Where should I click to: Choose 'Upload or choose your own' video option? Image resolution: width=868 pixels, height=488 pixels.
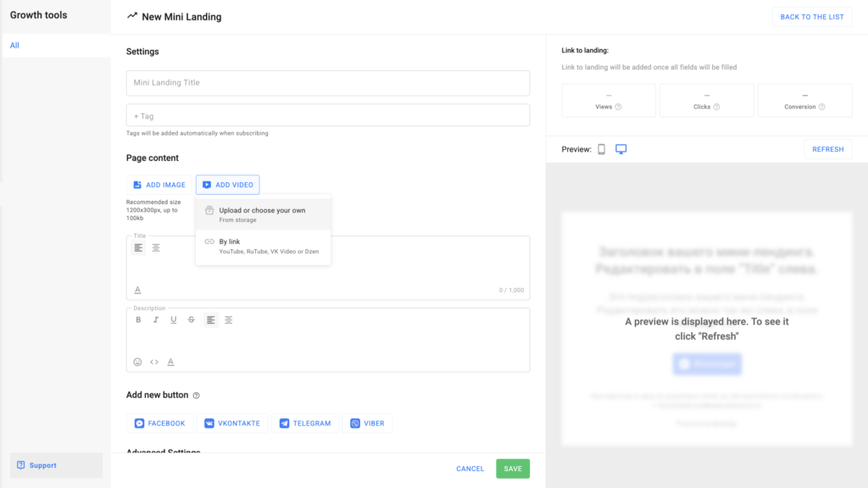[263, 214]
